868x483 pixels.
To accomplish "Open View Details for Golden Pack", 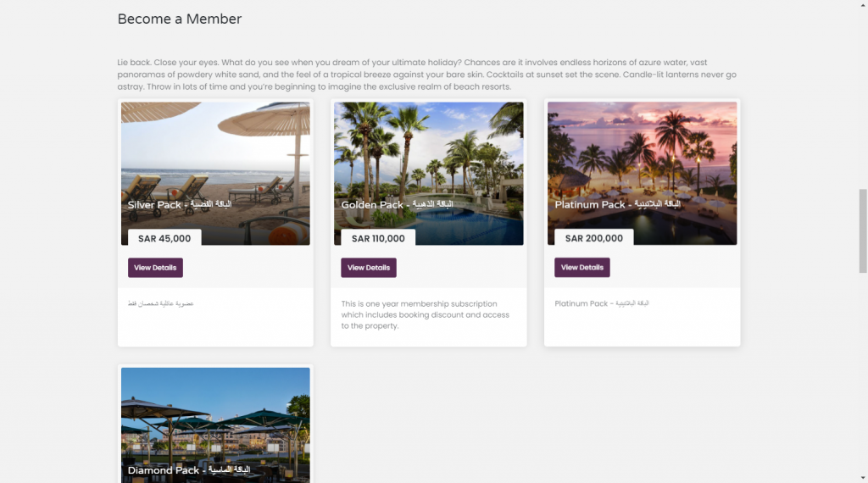I will pos(369,268).
